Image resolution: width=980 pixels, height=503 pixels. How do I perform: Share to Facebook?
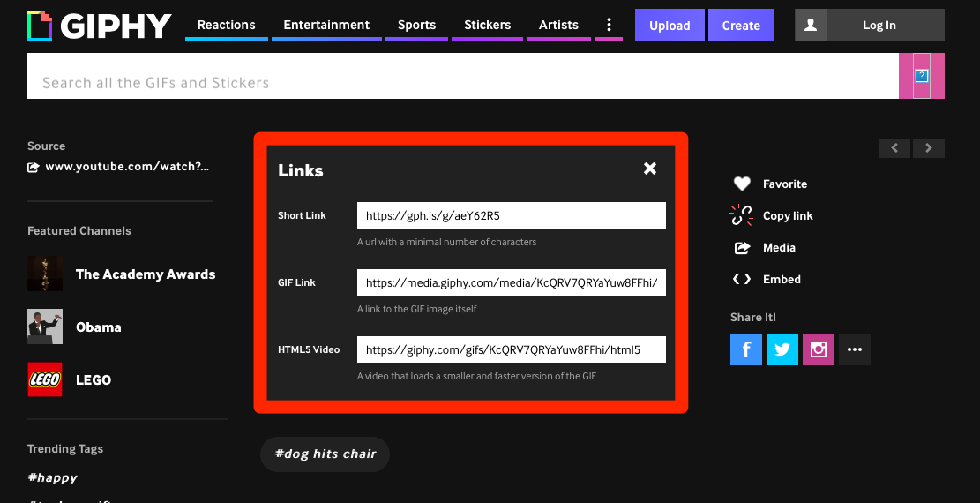[x=746, y=349]
